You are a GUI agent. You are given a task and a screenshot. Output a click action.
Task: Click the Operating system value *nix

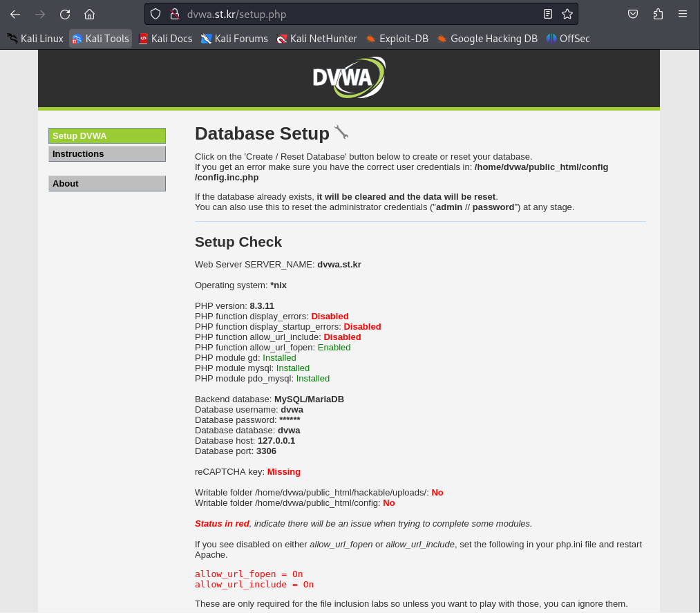pyautogui.click(x=278, y=285)
